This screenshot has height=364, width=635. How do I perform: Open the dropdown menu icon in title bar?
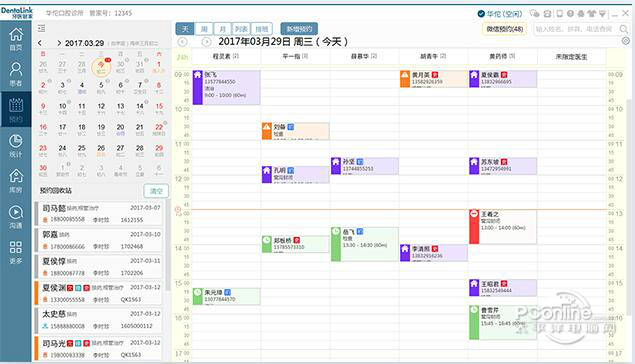tap(602, 13)
